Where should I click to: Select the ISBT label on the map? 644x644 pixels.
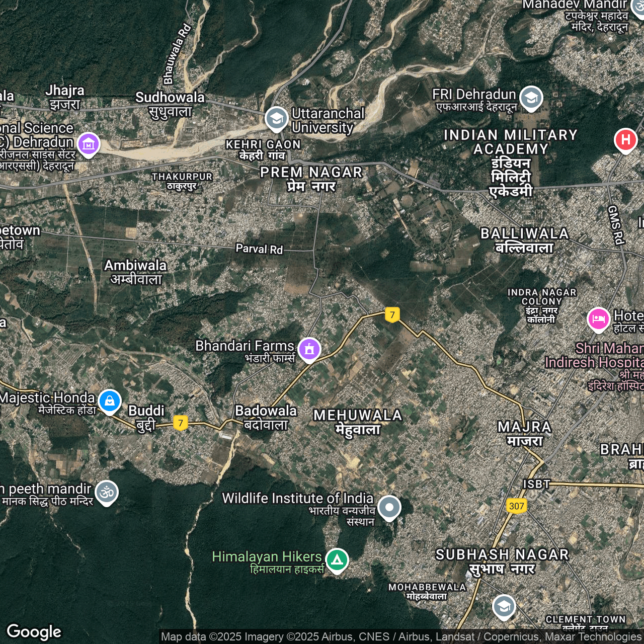(x=536, y=484)
